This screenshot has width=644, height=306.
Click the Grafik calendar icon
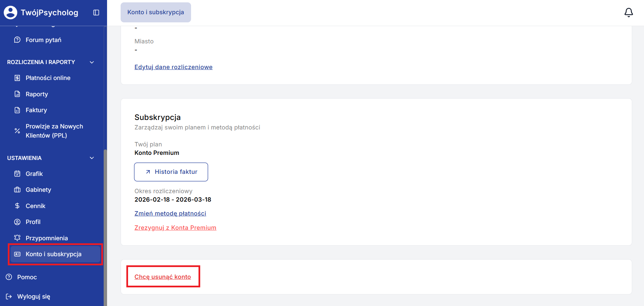point(17,174)
